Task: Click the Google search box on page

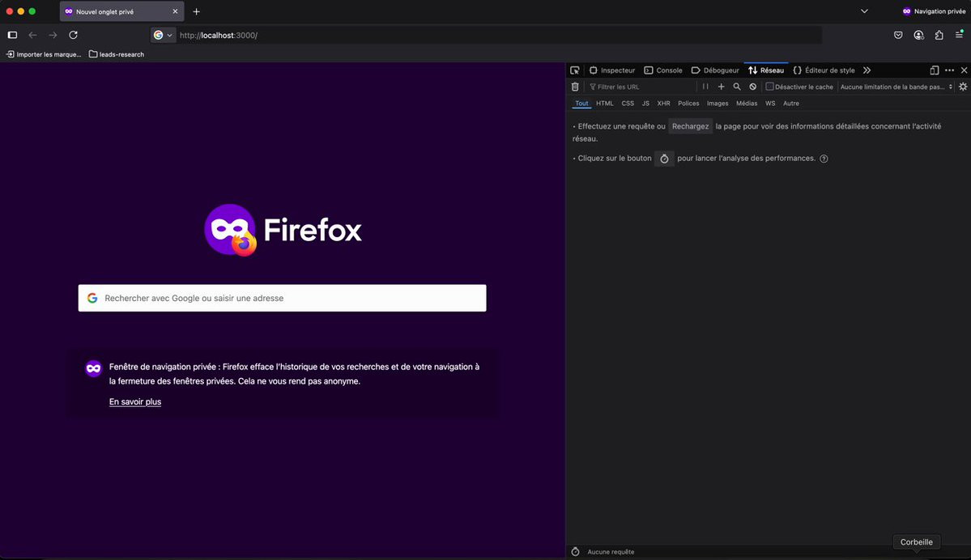Action: (x=283, y=299)
